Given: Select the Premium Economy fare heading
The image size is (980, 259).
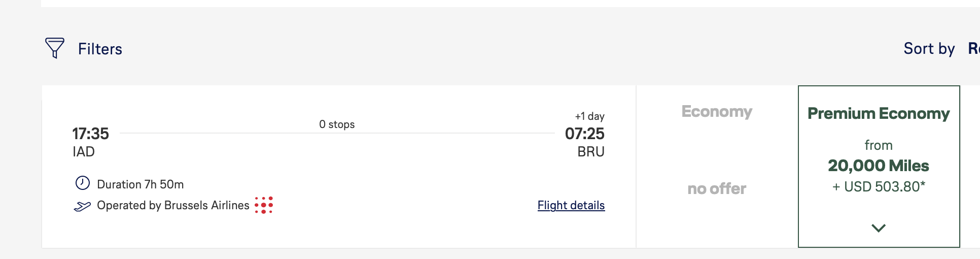Looking at the screenshot, I should point(879,113).
